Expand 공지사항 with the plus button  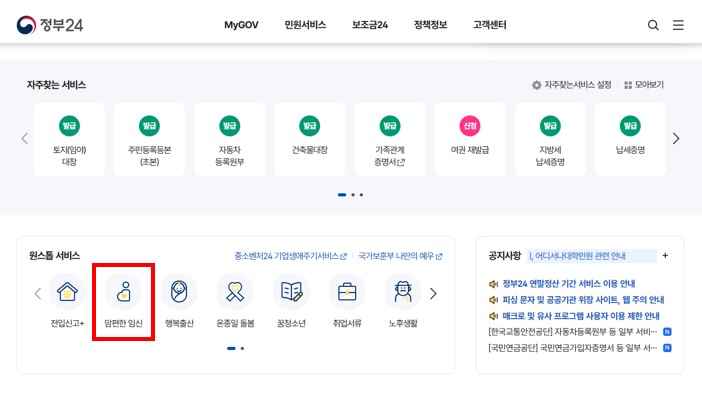[665, 255]
